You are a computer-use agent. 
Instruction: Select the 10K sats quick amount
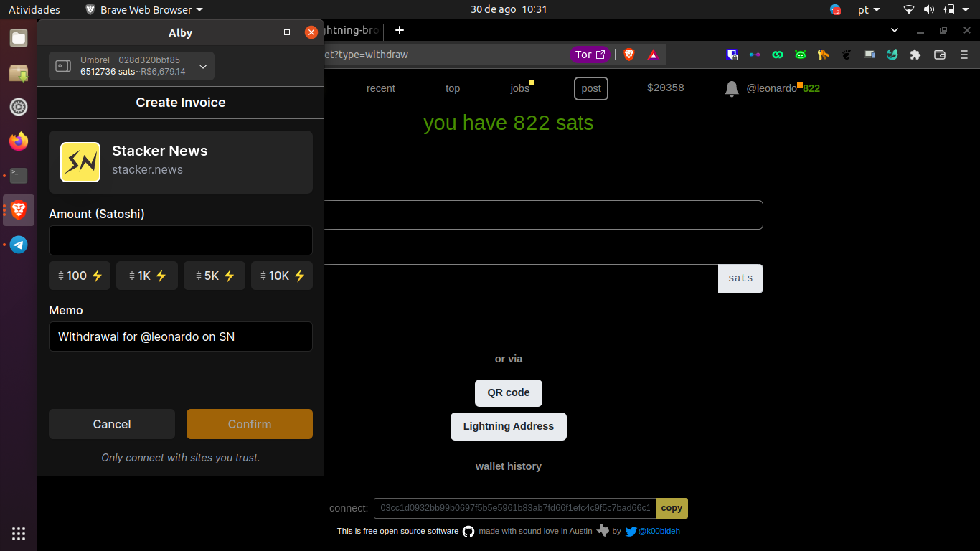pos(281,275)
